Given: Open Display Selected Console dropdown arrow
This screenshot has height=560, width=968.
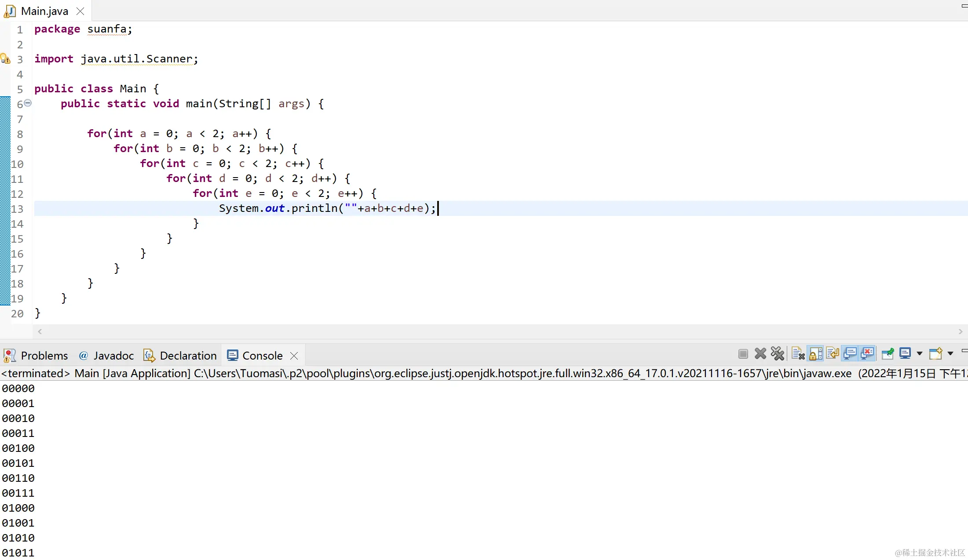Looking at the screenshot, I should tap(919, 354).
